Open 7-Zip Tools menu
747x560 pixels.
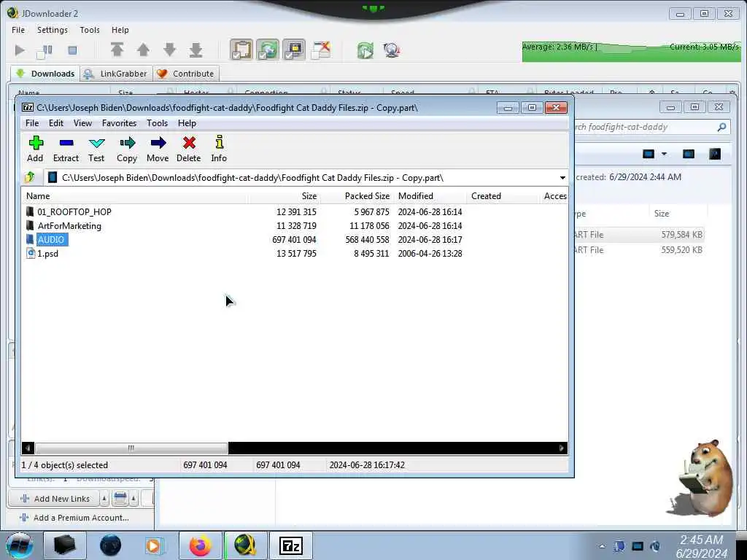tap(158, 122)
